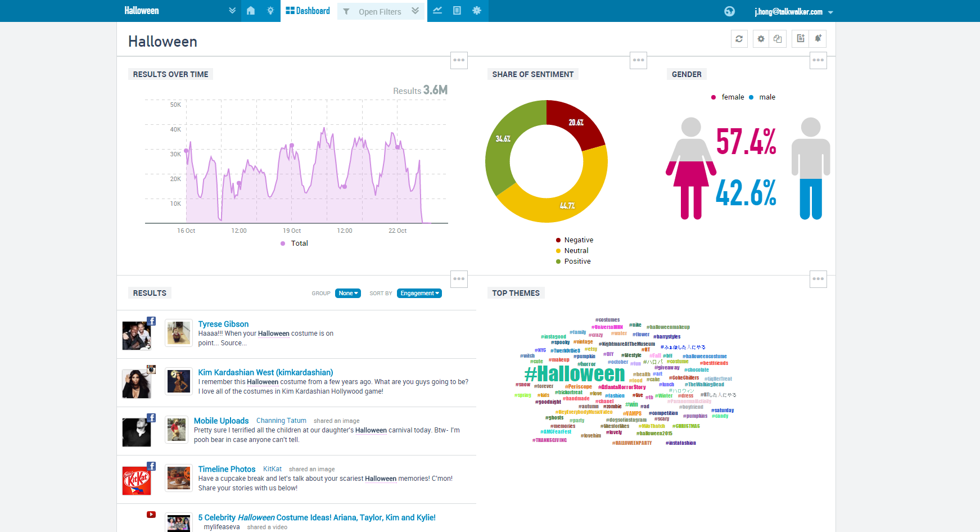980x532 pixels.
Task: Open the Tyrese Gibson result link
Action: point(223,324)
